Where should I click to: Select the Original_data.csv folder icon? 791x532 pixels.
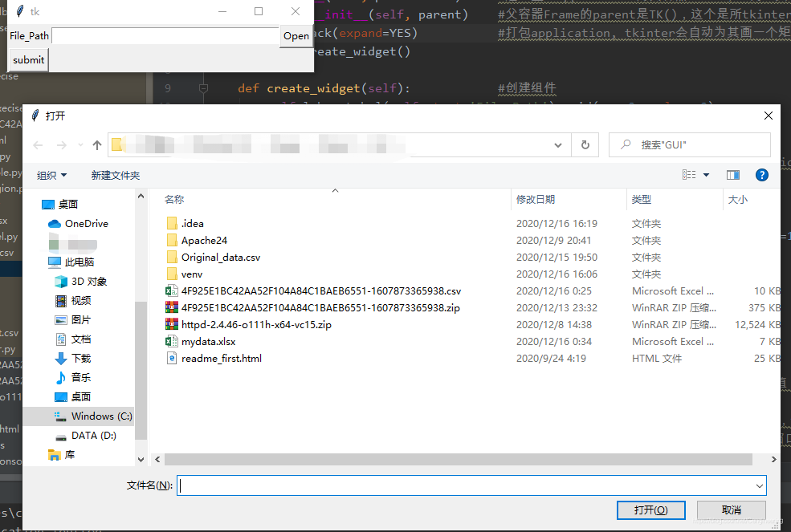(172, 258)
